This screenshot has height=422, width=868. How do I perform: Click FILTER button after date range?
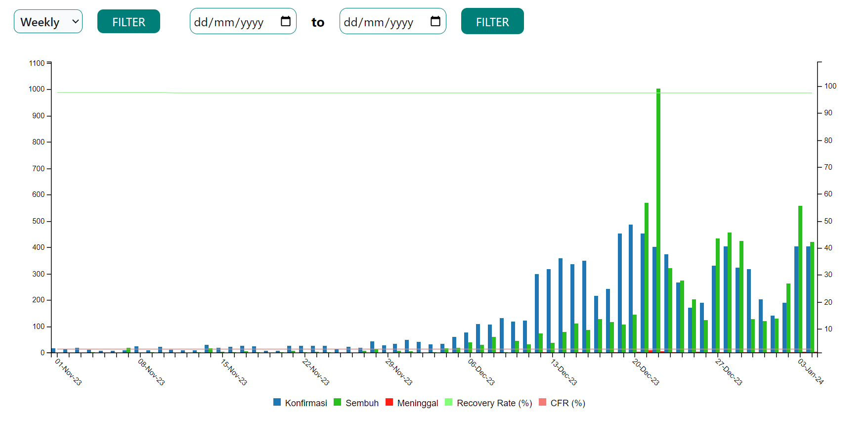[x=492, y=21]
